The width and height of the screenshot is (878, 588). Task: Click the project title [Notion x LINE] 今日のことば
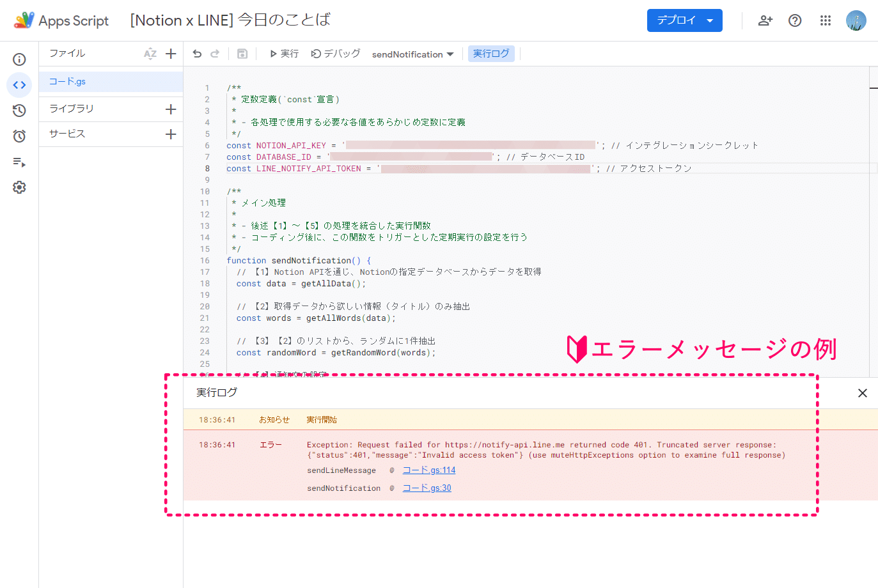point(230,20)
